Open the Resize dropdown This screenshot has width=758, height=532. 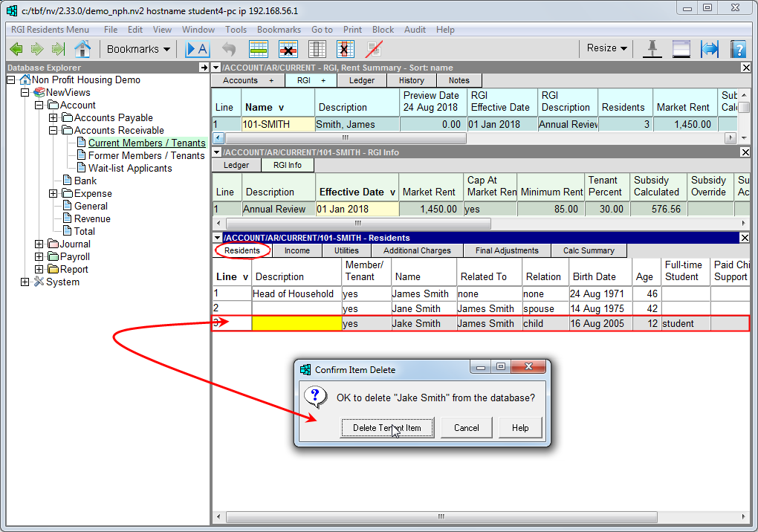pos(606,48)
